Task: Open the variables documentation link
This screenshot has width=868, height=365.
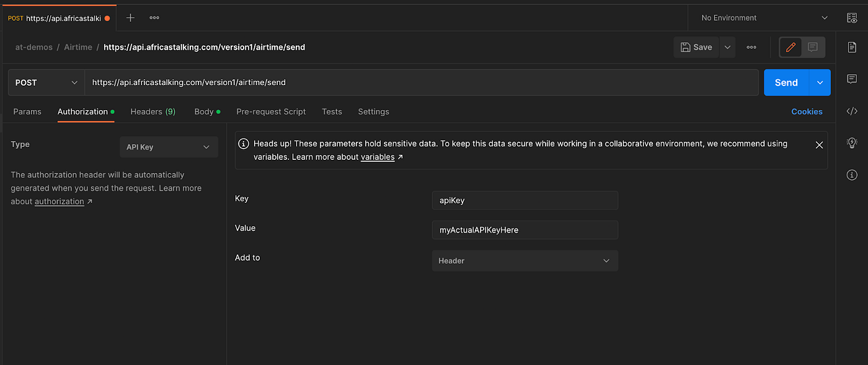Action: pos(377,157)
